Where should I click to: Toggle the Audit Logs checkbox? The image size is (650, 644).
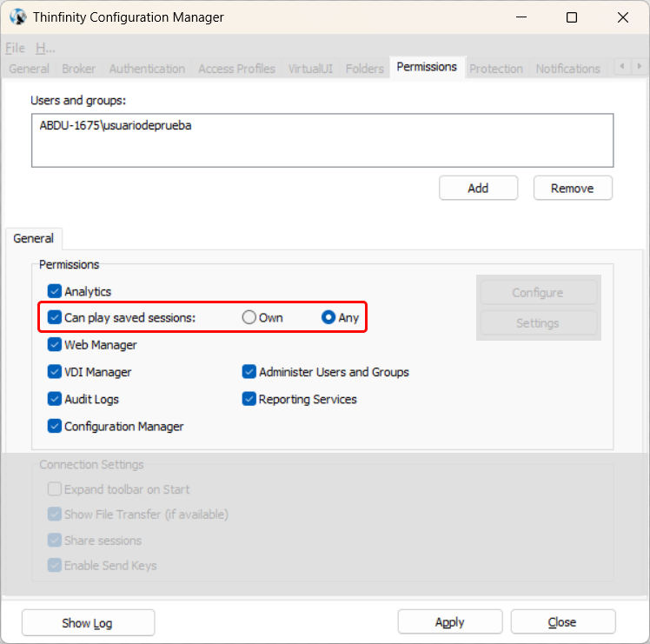coord(54,399)
